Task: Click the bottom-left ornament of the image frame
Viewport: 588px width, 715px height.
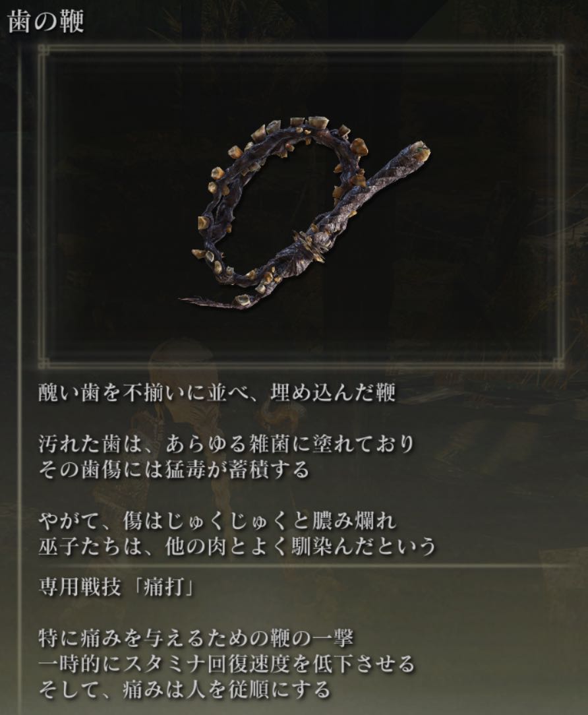Action: click(x=44, y=363)
